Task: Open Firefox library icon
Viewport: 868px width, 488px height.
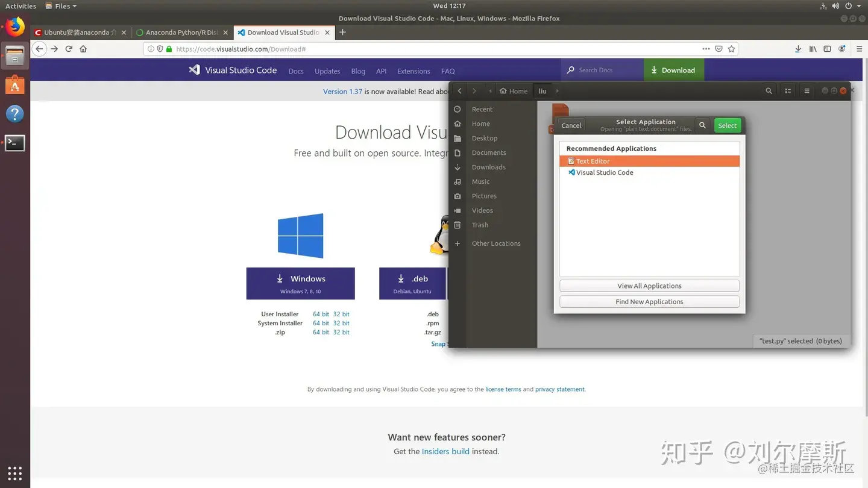Action: click(813, 49)
